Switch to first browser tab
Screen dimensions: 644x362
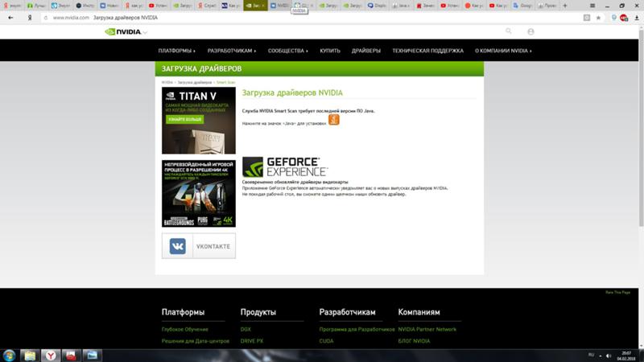[12, 6]
